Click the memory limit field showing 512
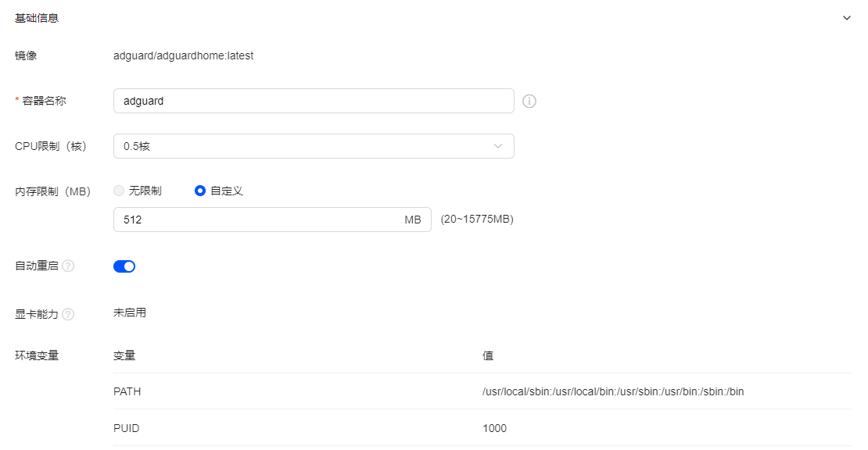This screenshot has height=450, width=868. 258,220
